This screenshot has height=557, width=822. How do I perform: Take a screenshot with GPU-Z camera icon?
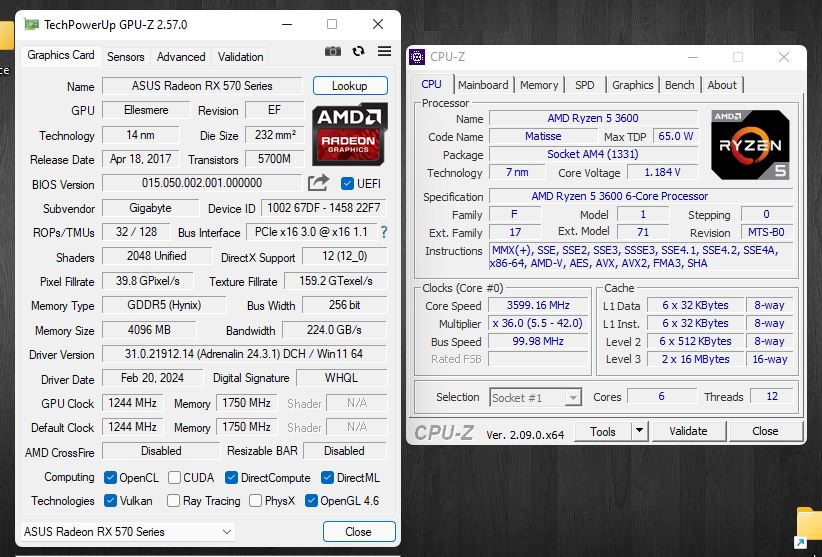(x=333, y=51)
